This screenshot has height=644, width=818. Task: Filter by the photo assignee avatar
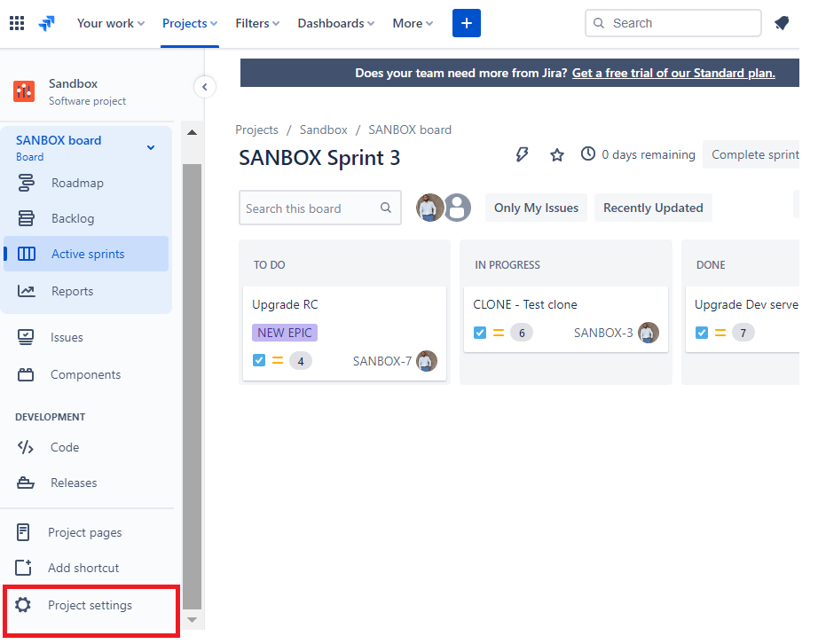click(x=429, y=208)
